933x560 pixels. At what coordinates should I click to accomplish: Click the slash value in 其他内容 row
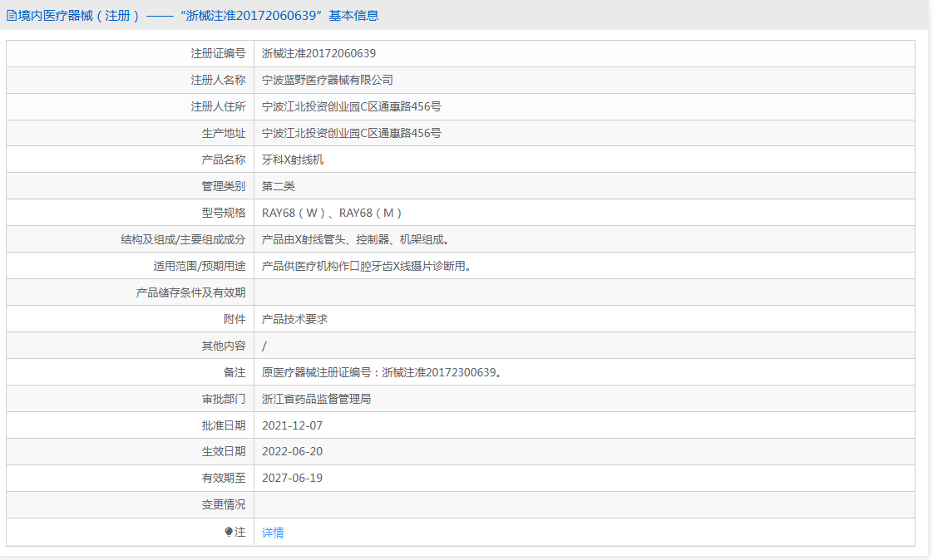[x=264, y=346]
